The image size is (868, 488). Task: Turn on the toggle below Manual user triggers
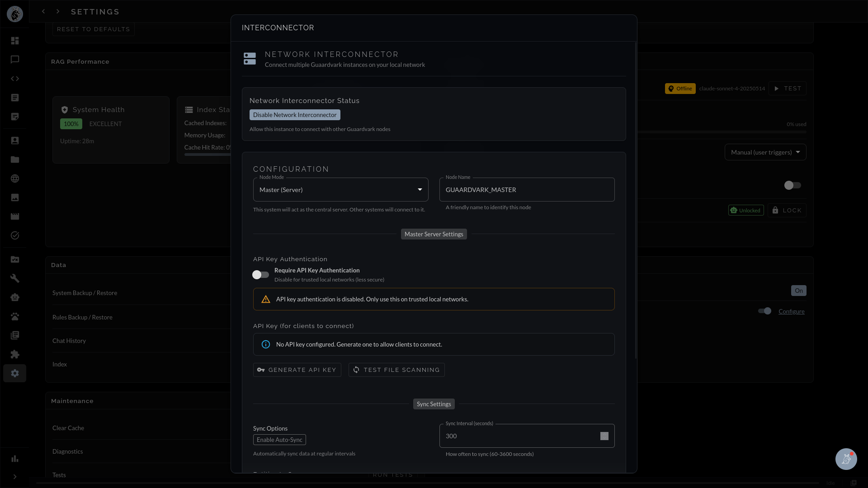pyautogui.click(x=792, y=185)
